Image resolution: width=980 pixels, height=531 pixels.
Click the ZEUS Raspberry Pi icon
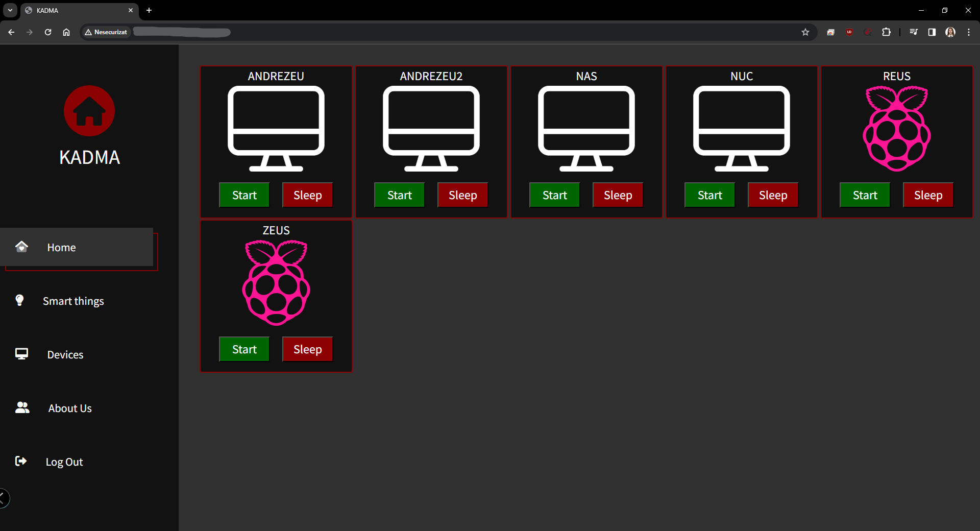276,282
